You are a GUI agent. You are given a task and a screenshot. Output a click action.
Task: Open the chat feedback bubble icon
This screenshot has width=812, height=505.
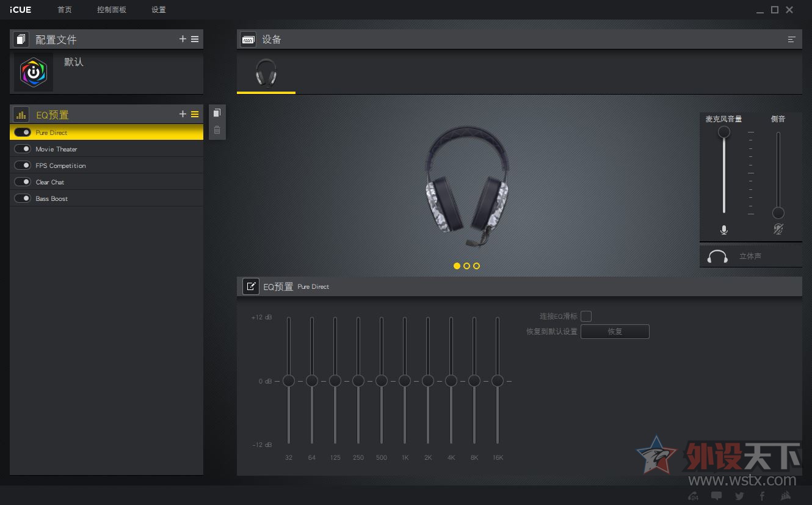pyautogui.click(x=716, y=496)
